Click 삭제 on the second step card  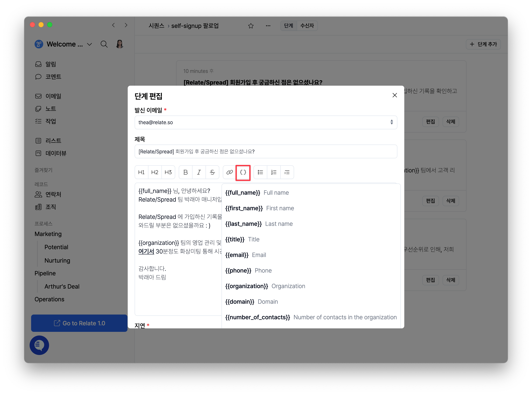click(x=451, y=201)
